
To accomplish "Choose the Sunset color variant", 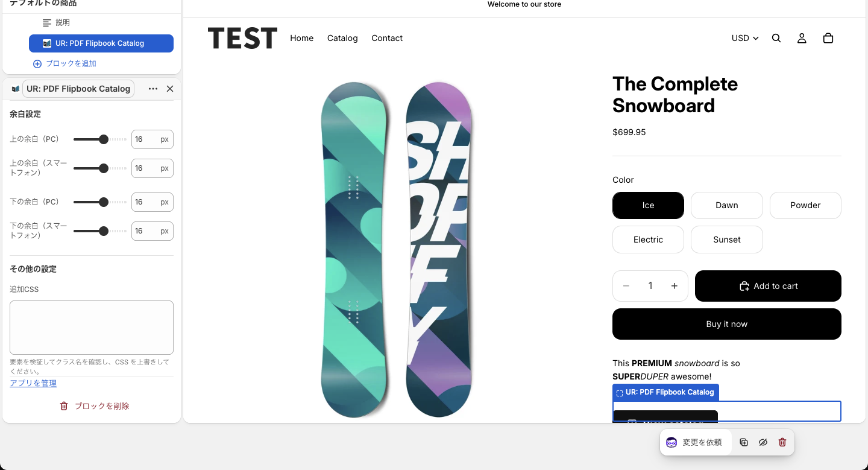I will click(x=727, y=240).
